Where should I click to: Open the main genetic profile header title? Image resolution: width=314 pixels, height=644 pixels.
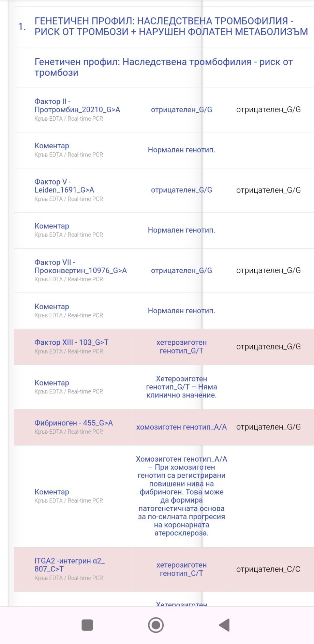pos(171,26)
